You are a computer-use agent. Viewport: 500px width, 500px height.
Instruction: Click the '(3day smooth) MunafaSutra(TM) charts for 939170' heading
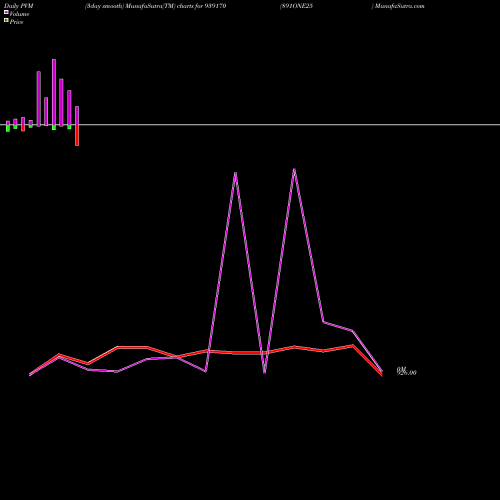pyautogui.click(x=155, y=6)
